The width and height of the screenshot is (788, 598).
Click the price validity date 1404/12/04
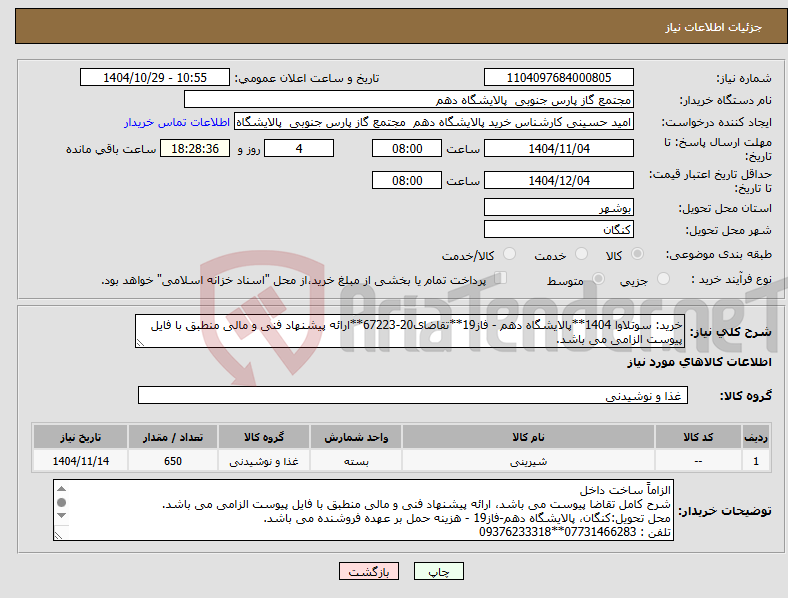(x=558, y=180)
